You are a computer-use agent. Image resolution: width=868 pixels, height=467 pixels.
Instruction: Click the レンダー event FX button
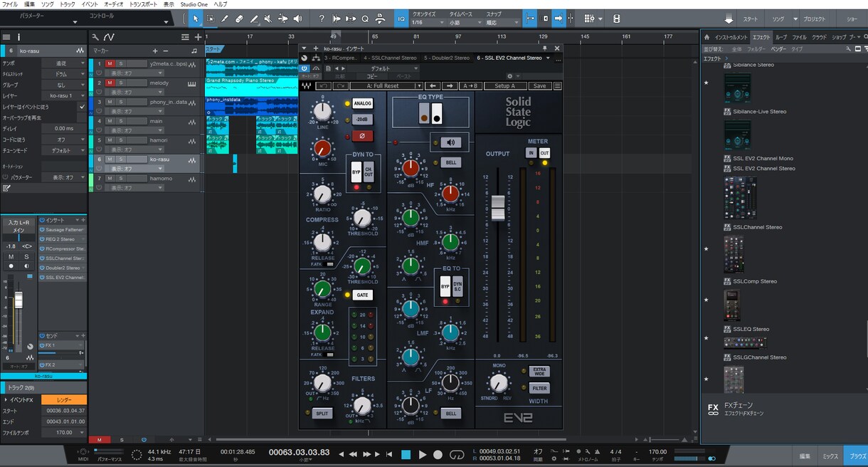pos(64,400)
